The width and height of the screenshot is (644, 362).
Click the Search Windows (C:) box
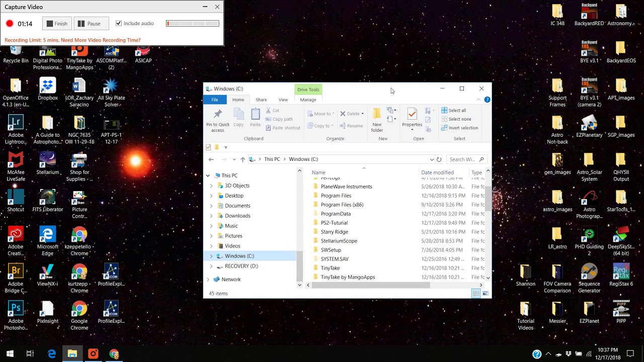(x=466, y=159)
